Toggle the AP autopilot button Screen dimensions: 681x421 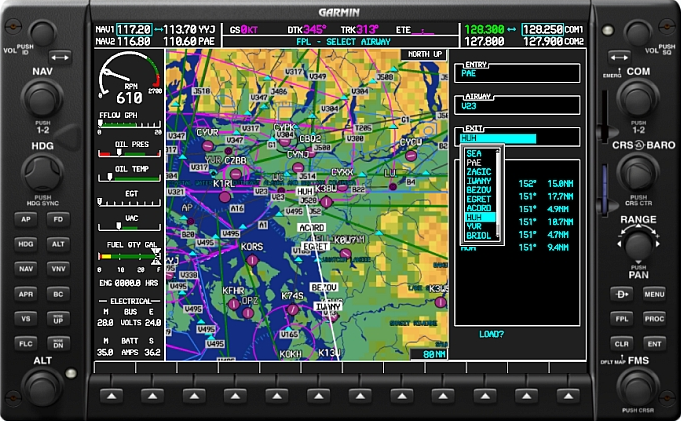pos(25,218)
